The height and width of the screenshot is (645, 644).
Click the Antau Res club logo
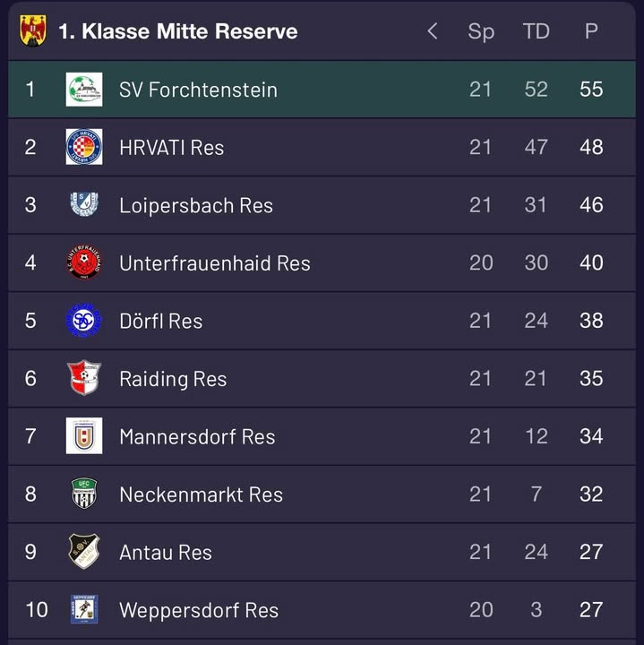pos(84,552)
